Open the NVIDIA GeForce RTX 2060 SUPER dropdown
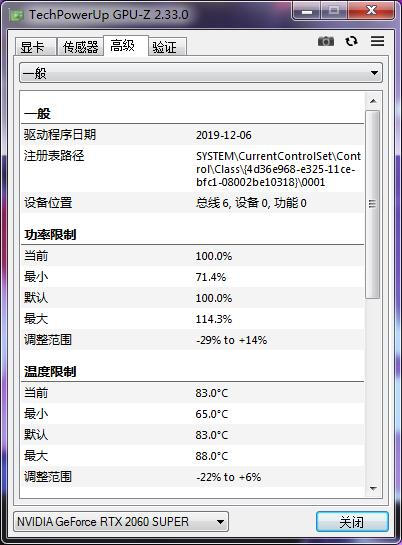 tap(121, 521)
